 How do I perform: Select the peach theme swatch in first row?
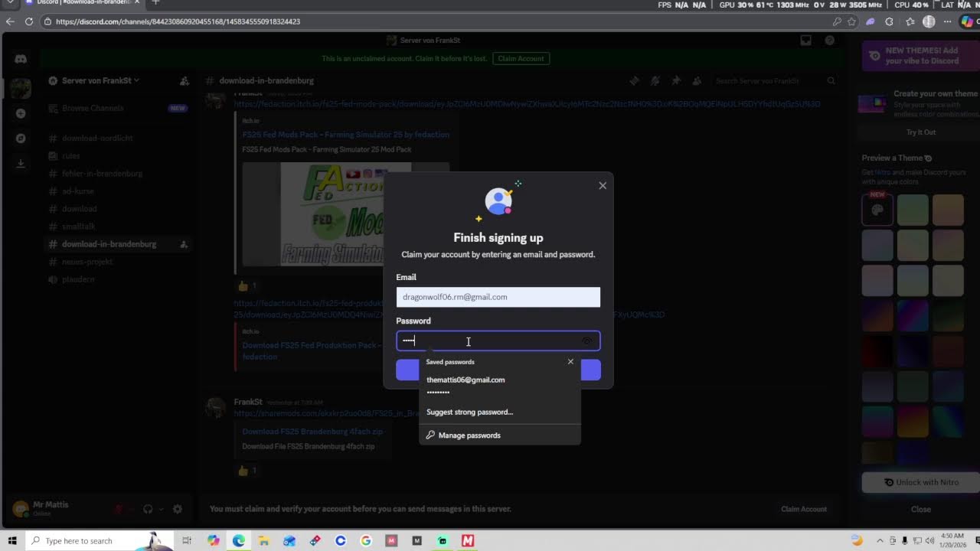pyautogui.click(x=948, y=210)
